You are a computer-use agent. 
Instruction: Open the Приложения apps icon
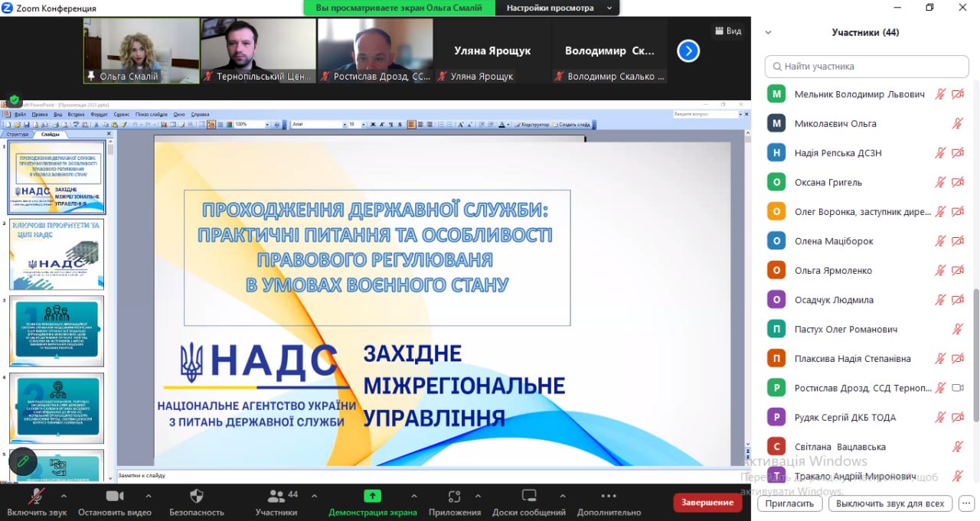455,496
